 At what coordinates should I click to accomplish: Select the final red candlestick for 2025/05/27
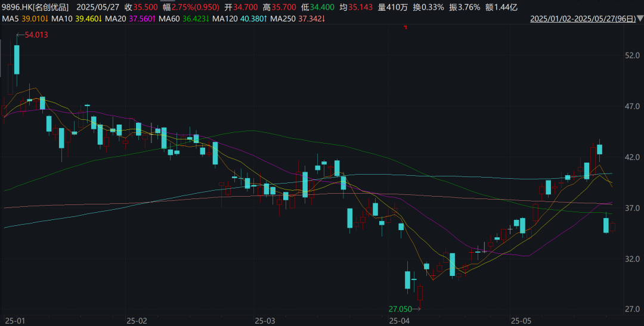[x=612, y=226]
